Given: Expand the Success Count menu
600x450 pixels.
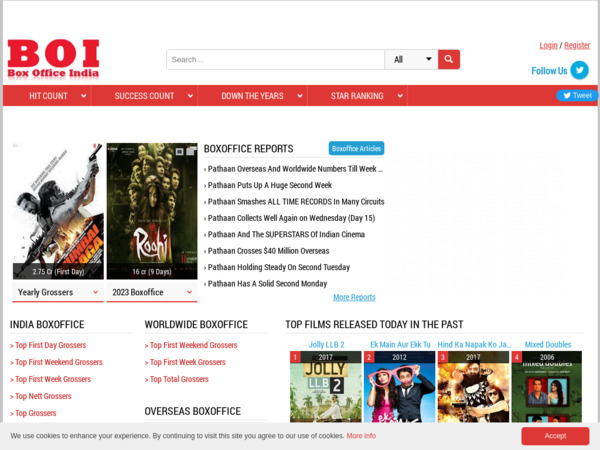Looking at the screenshot, I should pyautogui.click(x=144, y=96).
